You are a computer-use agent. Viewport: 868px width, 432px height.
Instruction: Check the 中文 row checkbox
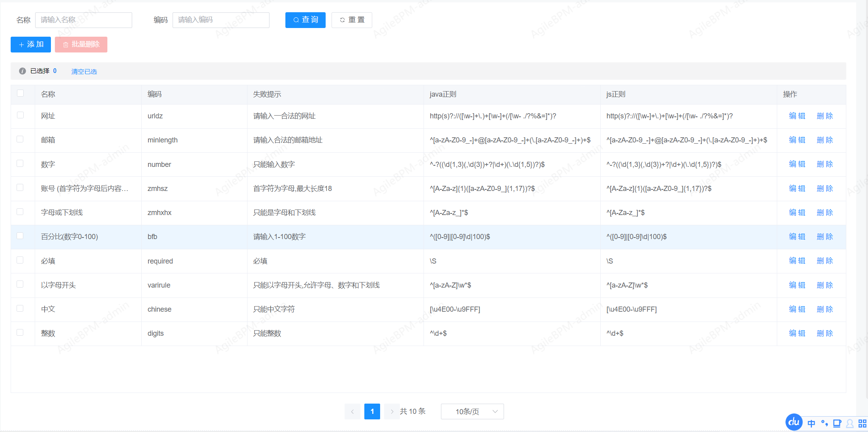pyautogui.click(x=21, y=308)
